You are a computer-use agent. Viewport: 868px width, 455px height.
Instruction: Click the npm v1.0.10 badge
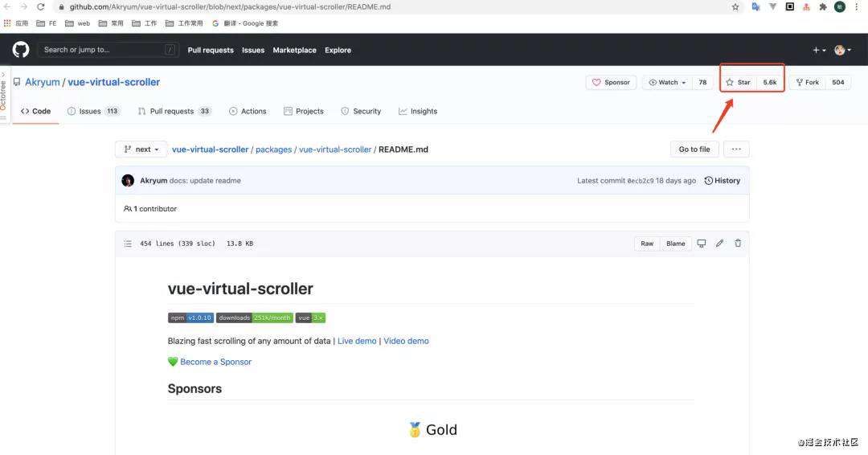[x=190, y=318]
